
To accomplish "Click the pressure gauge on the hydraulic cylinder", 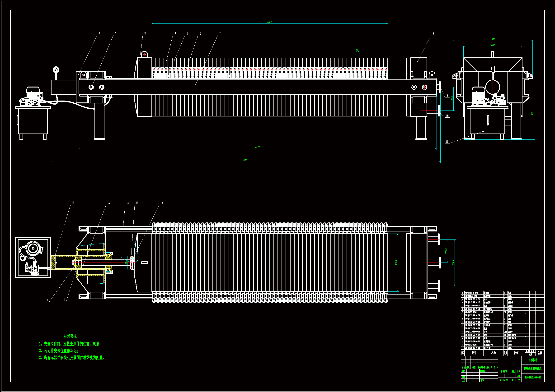I will 56,70.
